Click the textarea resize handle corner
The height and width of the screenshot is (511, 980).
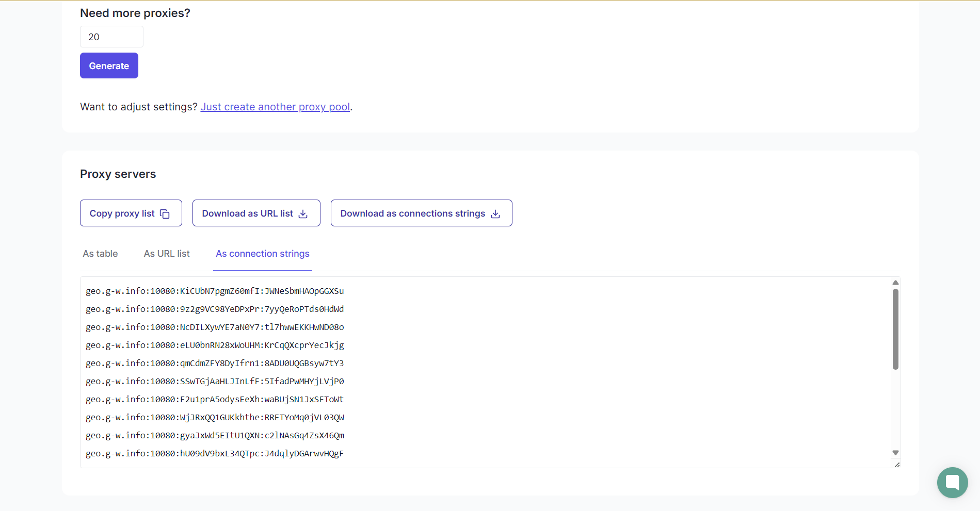(x=897, y=464)
